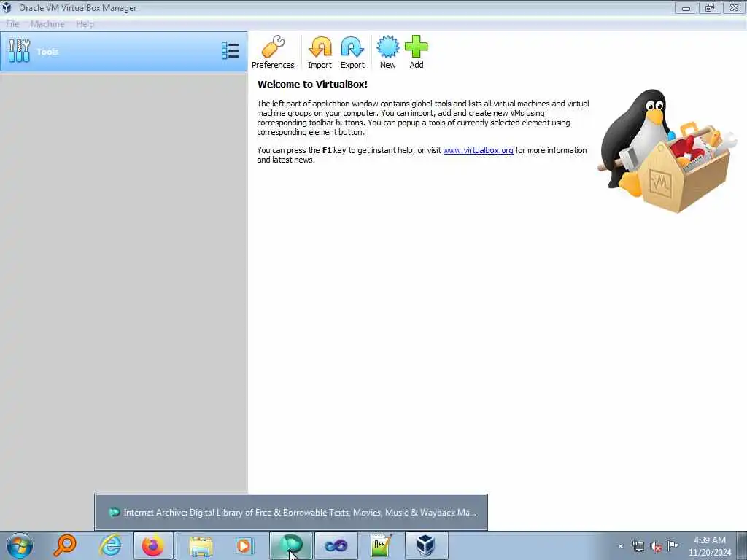Image resolution: width=747 pixels, height=560 pixels.
Task: Switch to VirtualBox cube taskbar icon
Action: point(426,545)
